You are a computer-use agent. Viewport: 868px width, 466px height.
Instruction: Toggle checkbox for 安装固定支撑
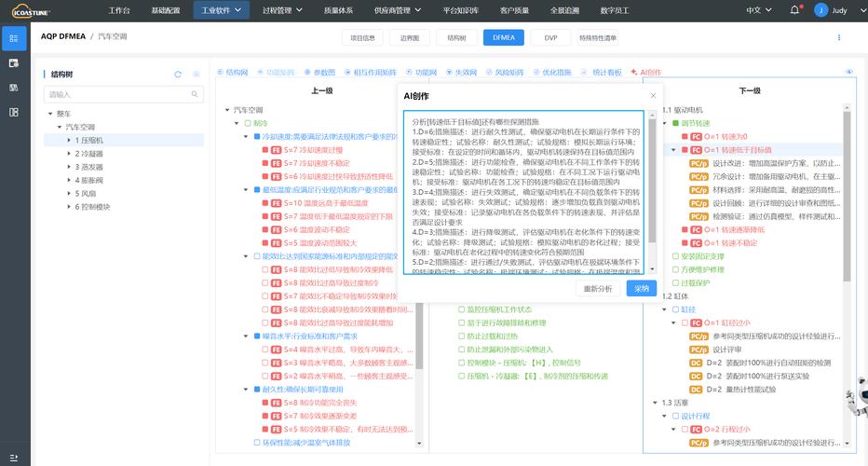[x=675, y=256]
